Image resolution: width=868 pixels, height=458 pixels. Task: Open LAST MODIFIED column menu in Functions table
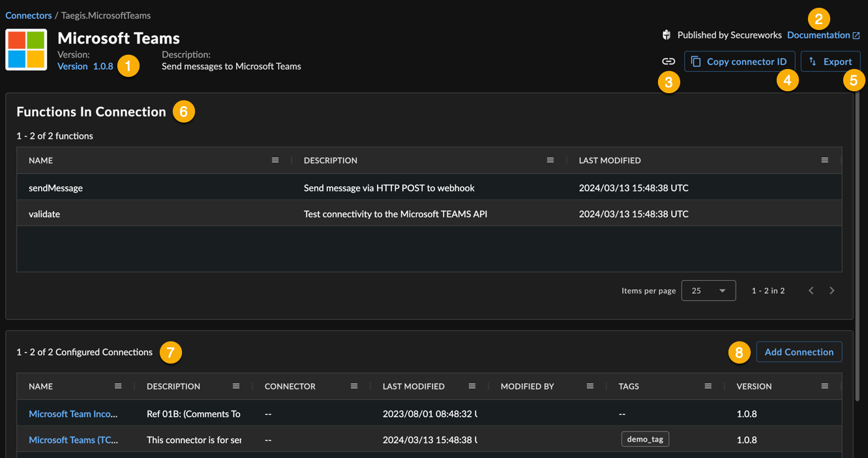point(825,160)
